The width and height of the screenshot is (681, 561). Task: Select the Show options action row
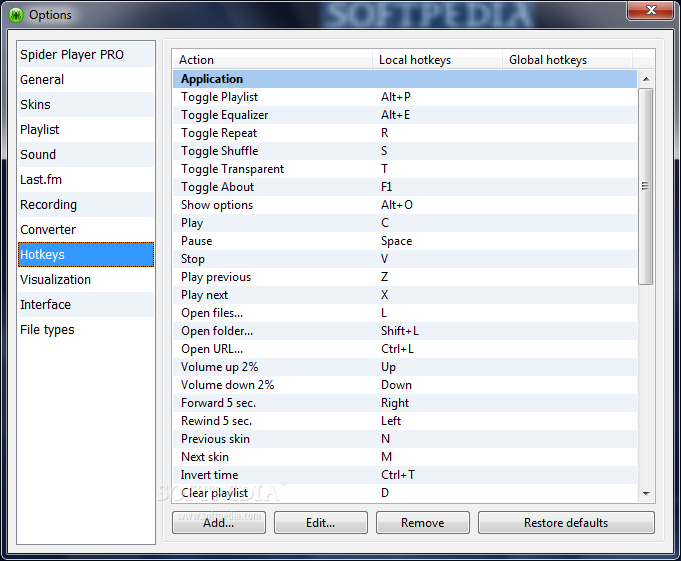tap(405, 205)
